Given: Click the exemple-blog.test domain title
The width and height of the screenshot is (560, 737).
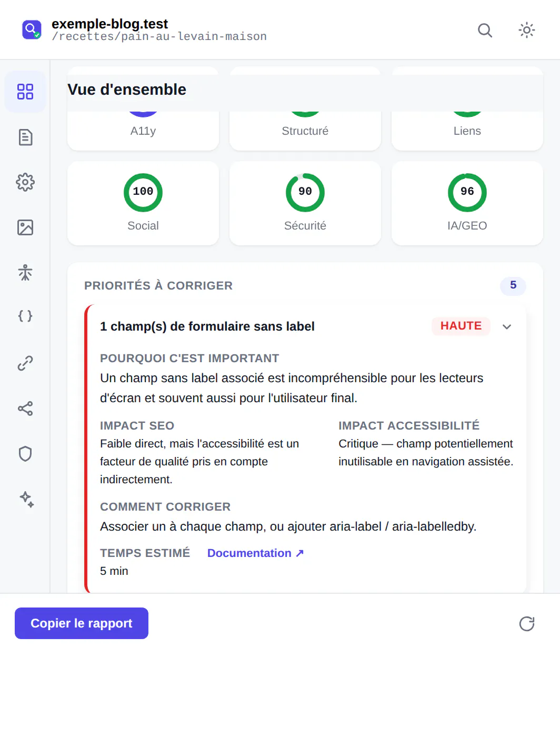Looking at the screenshot, I should [109, 24].
